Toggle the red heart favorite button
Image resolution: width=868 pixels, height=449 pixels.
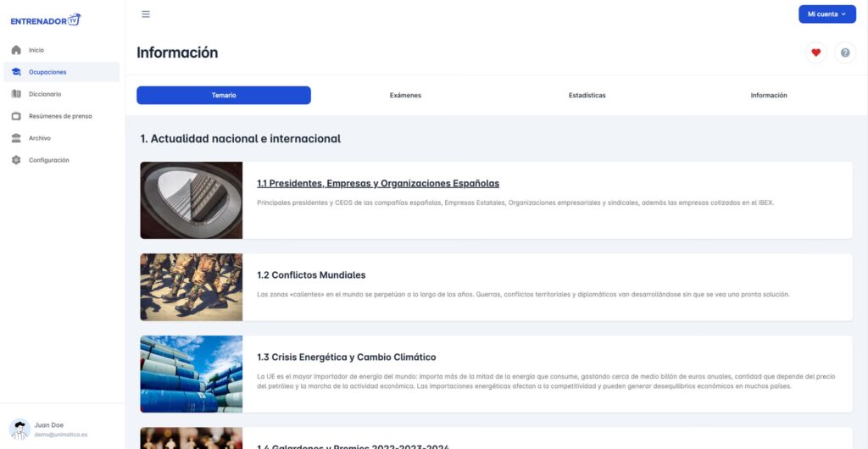point(815,53)
